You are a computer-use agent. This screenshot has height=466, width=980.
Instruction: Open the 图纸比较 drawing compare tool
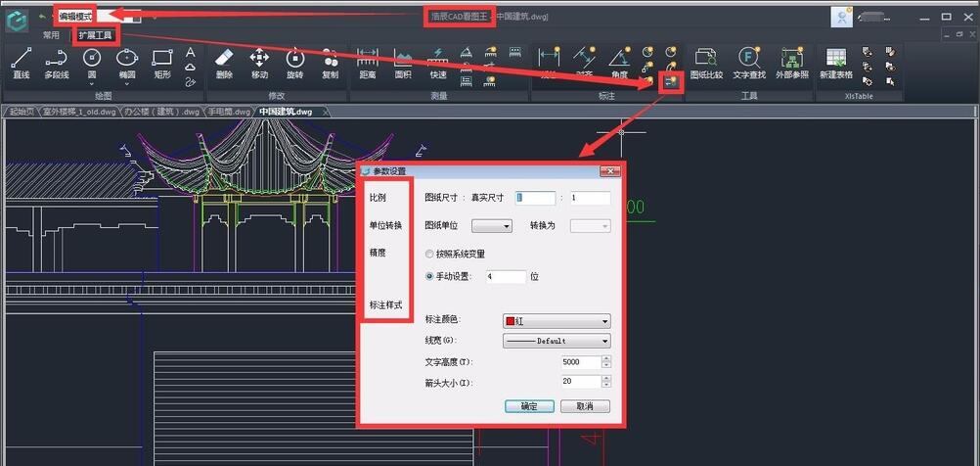coord(706,64)
